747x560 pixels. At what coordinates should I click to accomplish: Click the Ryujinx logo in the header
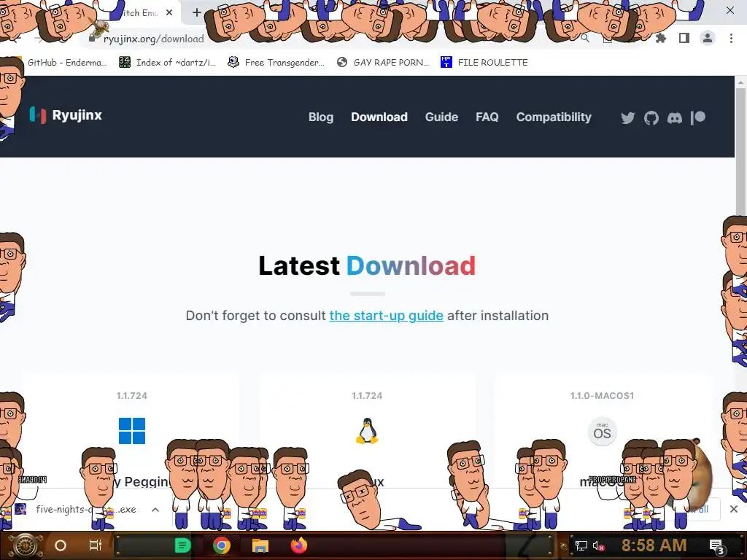point(66,115)
